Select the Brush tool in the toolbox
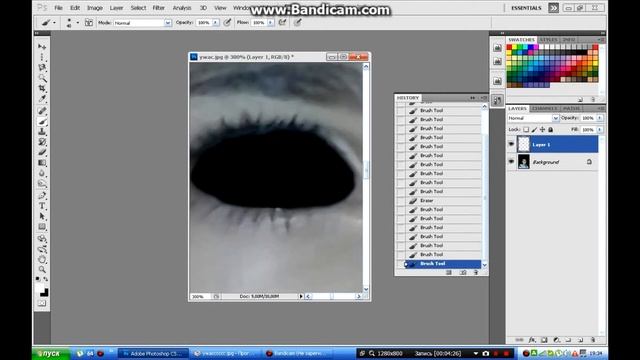The height and width of the screenshot is (360, 640). (42, 121)
